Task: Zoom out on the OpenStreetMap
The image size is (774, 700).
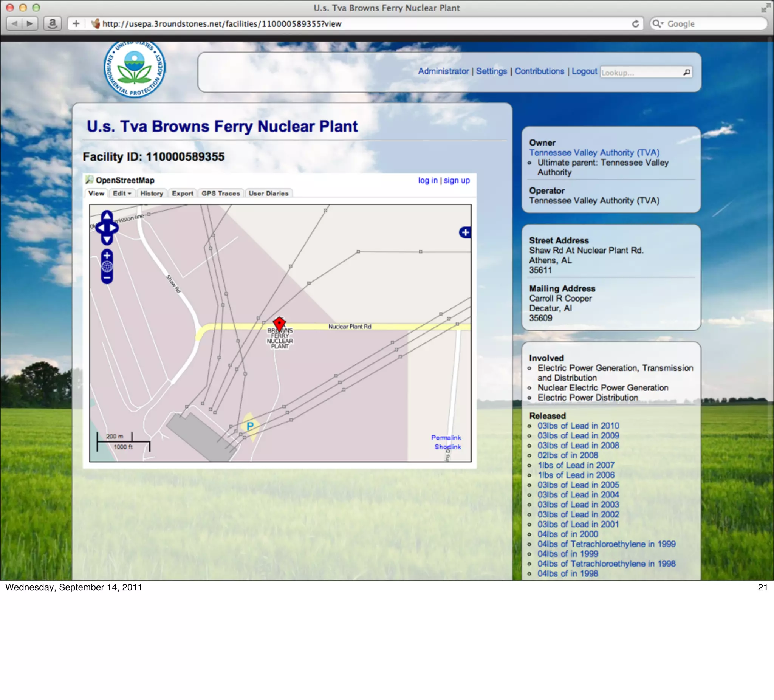Action: (107, 278)
